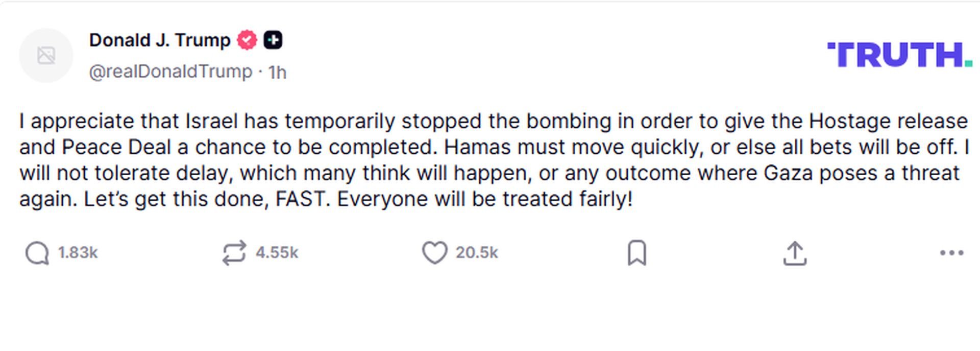Click the black plus badge beside the name
980x351 pixels.
273,40
